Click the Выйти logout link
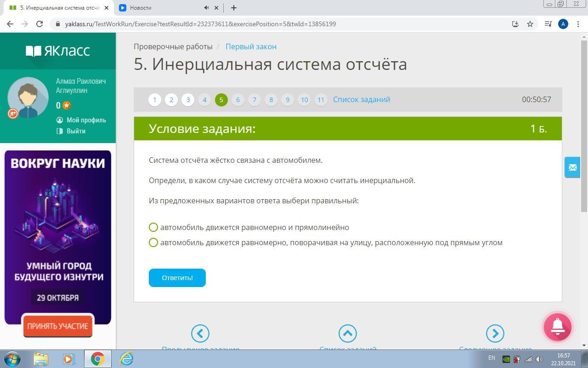This screenshot has height=368, width=588. click(x=76, y=131)
